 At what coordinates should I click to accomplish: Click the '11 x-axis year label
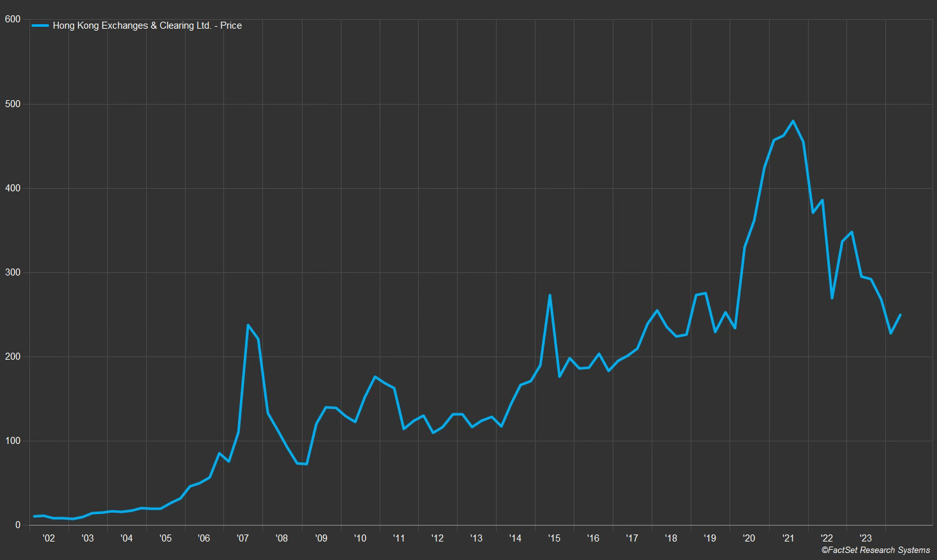click(x=399, y=538)
